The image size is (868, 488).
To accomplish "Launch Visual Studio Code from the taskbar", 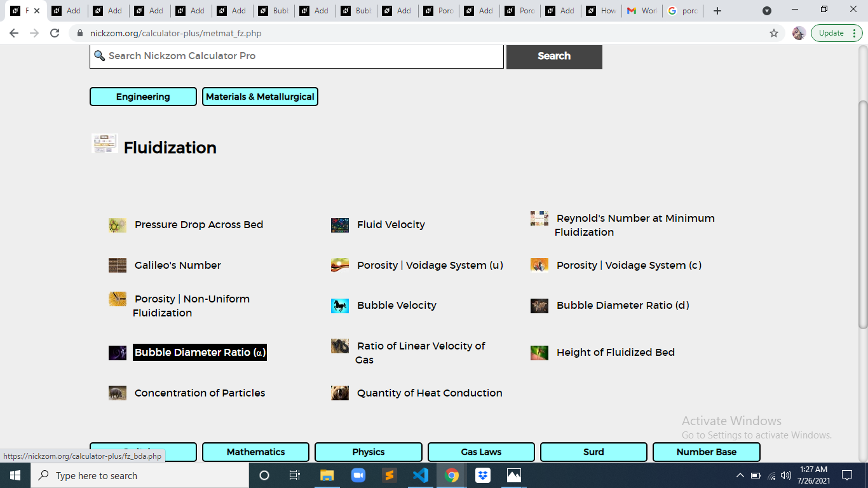I will 420,475.
